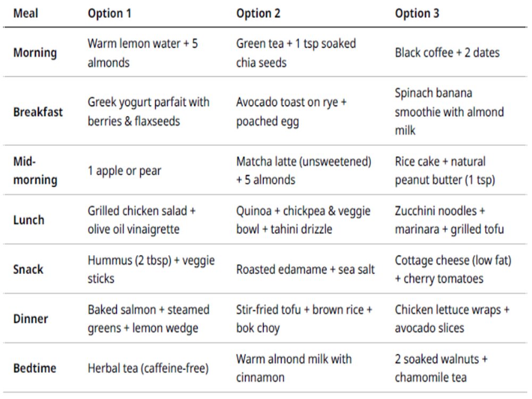Viewport: 532px width, 399px height.
Task: Click the Black coffee + 2 dates cell
Action: [x=447, y=53]
